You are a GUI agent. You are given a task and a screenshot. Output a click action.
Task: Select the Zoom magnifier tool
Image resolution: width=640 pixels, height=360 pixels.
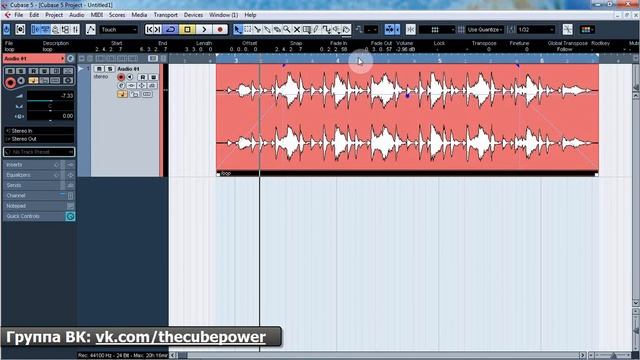[287, 29]
